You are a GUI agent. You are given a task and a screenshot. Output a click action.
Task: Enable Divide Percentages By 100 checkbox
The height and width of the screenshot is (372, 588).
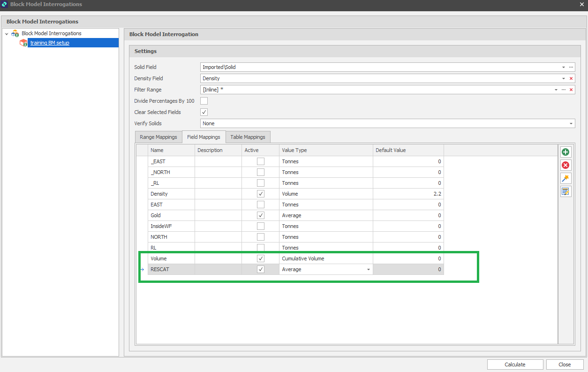pos(204,101)
